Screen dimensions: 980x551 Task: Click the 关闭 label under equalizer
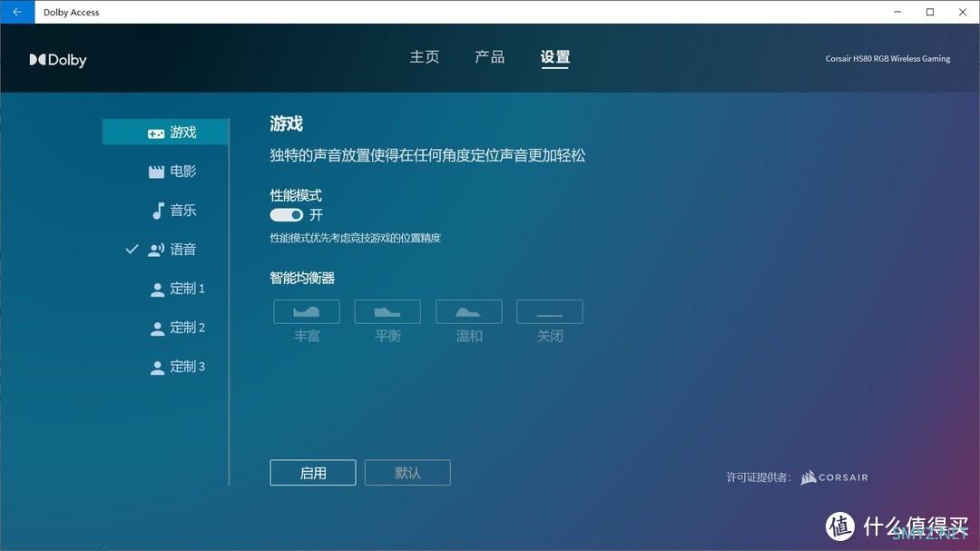click(x=550, y=336)
